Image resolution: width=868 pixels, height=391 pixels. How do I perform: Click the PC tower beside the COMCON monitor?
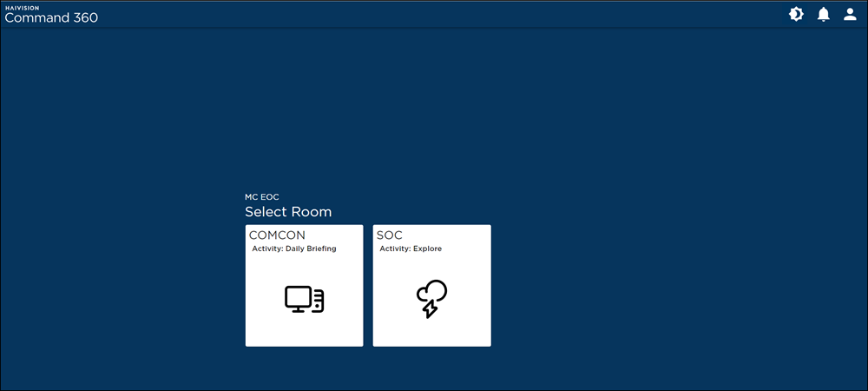(x=319, y=301)
